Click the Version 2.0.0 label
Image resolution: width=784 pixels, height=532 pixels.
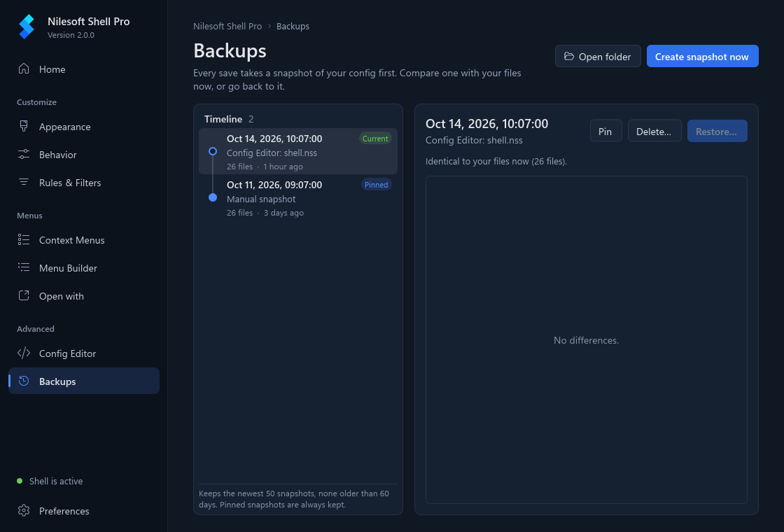(71, 35)
